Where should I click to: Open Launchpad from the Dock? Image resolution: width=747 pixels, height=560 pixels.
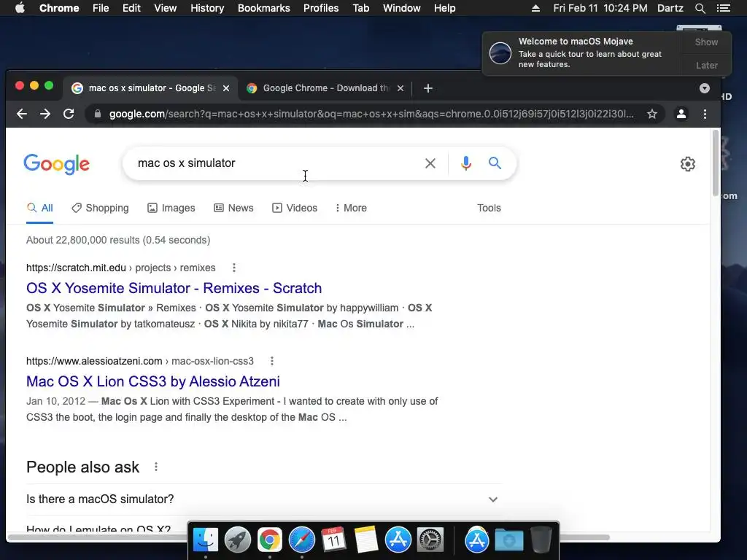238,540
